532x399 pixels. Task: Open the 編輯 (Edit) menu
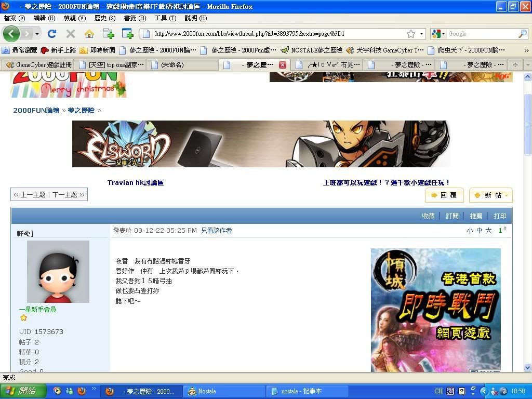coord(44,18)
